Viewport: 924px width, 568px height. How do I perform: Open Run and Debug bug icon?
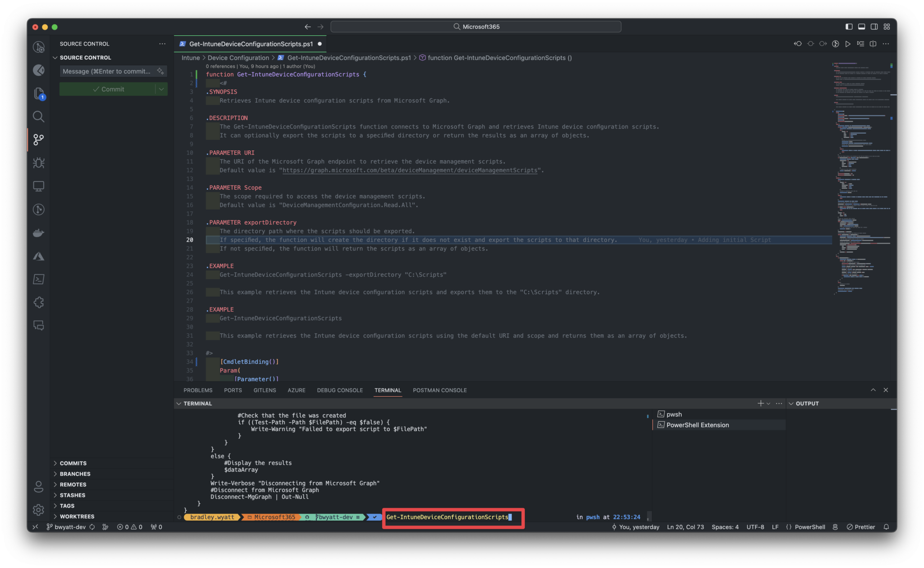click(39, 163)
